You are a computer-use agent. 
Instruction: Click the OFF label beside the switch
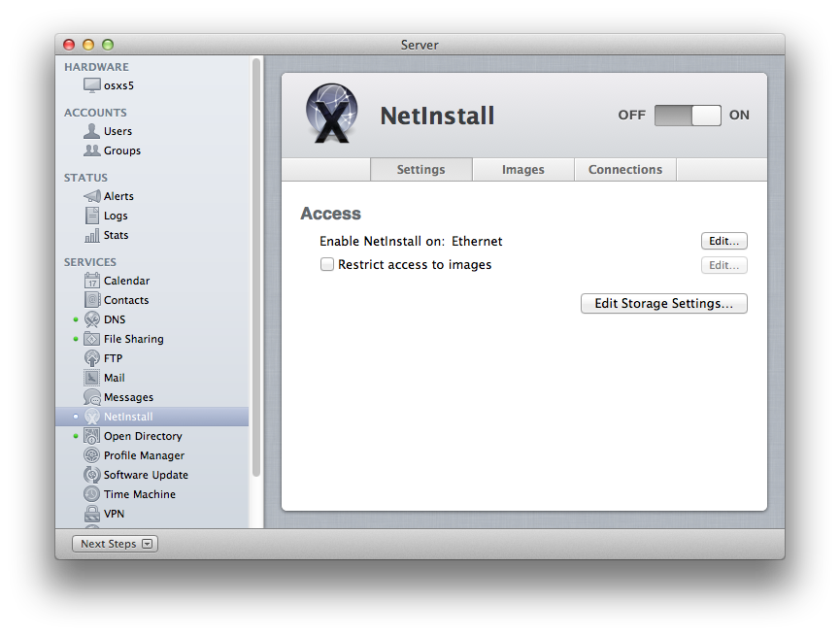tap(631, 116)
